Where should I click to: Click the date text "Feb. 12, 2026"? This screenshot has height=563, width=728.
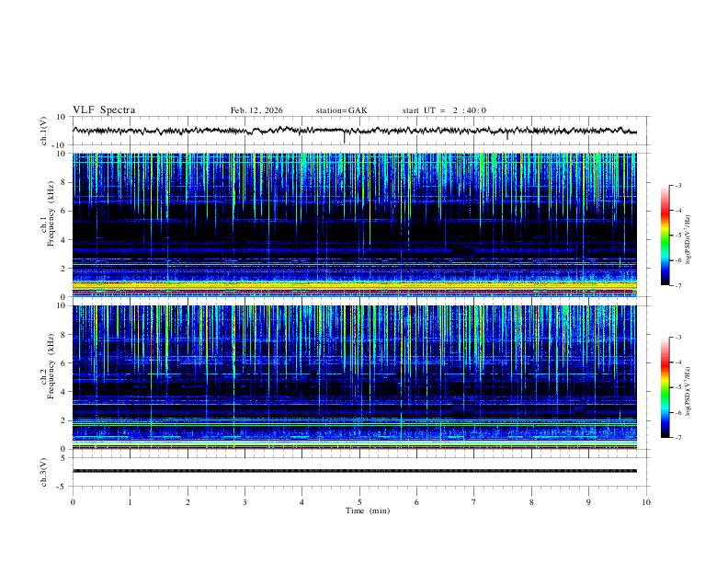tap(256, 110)
